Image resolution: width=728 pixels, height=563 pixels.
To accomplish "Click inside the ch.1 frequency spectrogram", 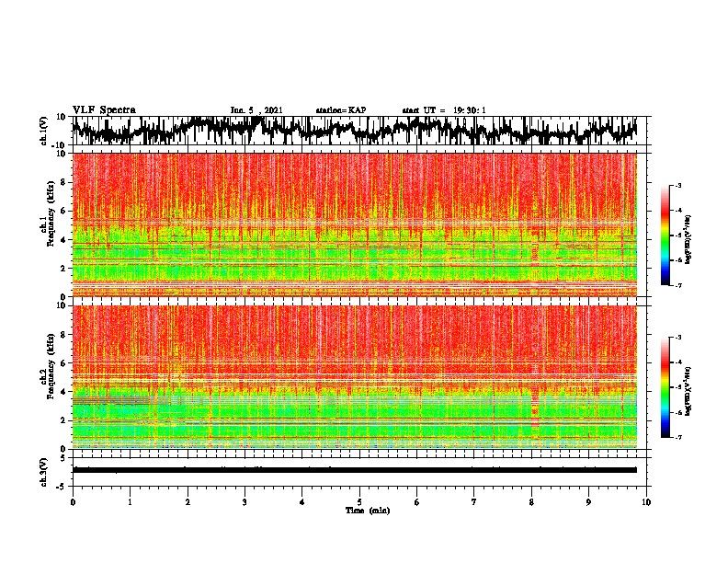I will 354,224.
